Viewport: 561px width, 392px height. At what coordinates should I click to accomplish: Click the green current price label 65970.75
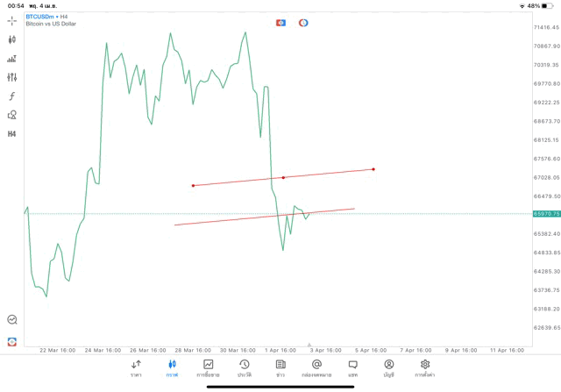546,213
